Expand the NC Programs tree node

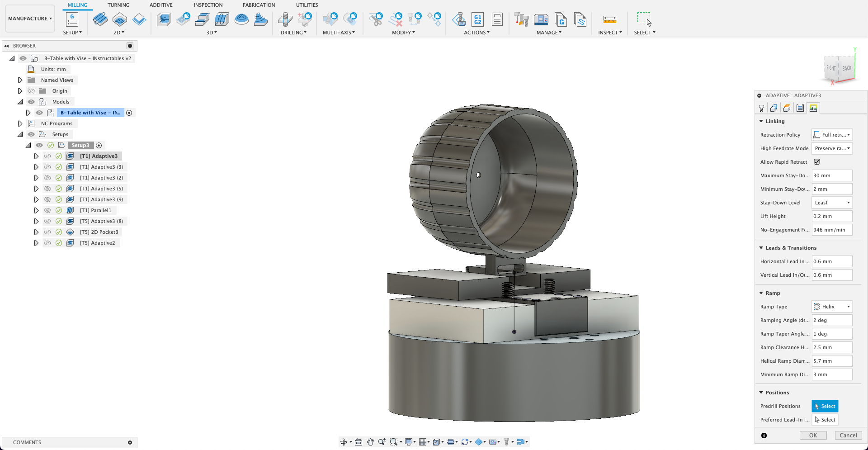pos(20,123)
